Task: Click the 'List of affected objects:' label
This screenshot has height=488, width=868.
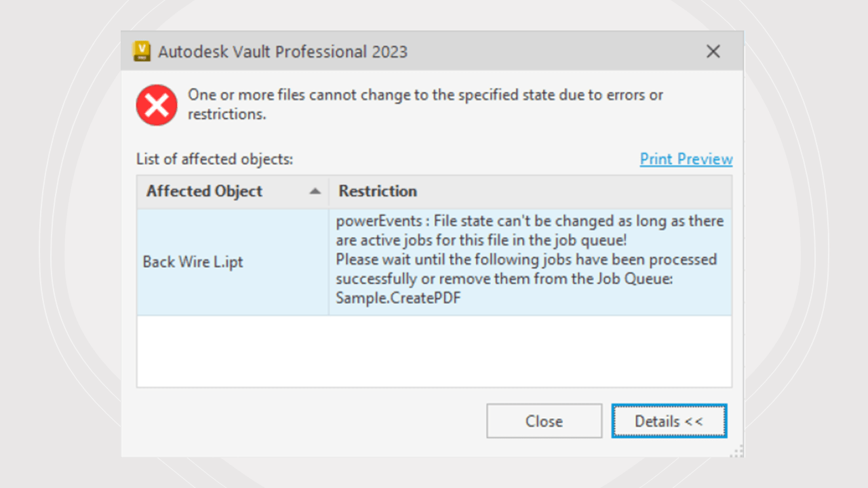Action: (x=215, y=159)
